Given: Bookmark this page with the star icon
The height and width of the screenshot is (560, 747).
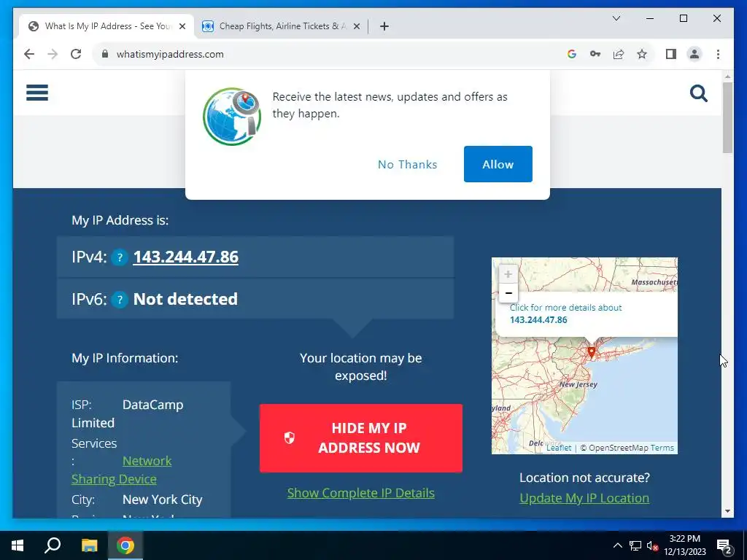Looking at the screenshot, I should click(642, 54).
